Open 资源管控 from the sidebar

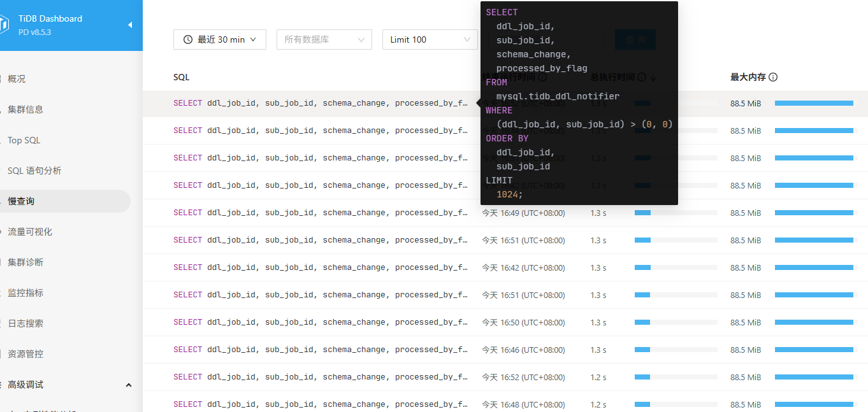[25, 354]
